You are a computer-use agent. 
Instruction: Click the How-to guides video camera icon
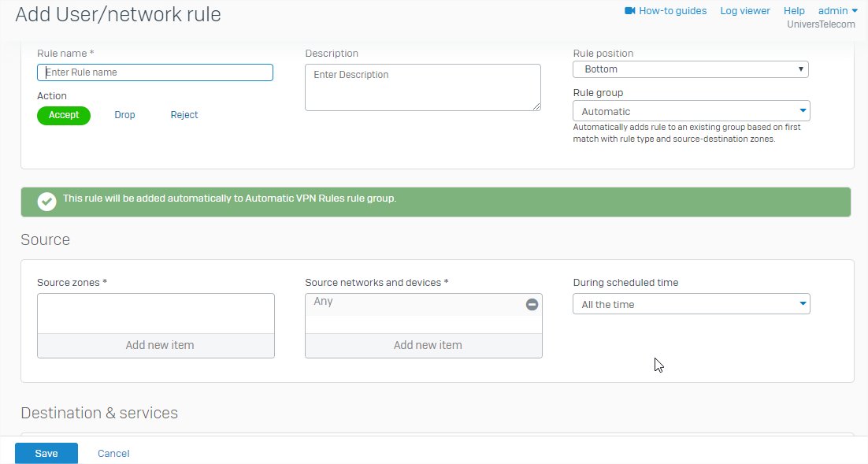point(630,10)
